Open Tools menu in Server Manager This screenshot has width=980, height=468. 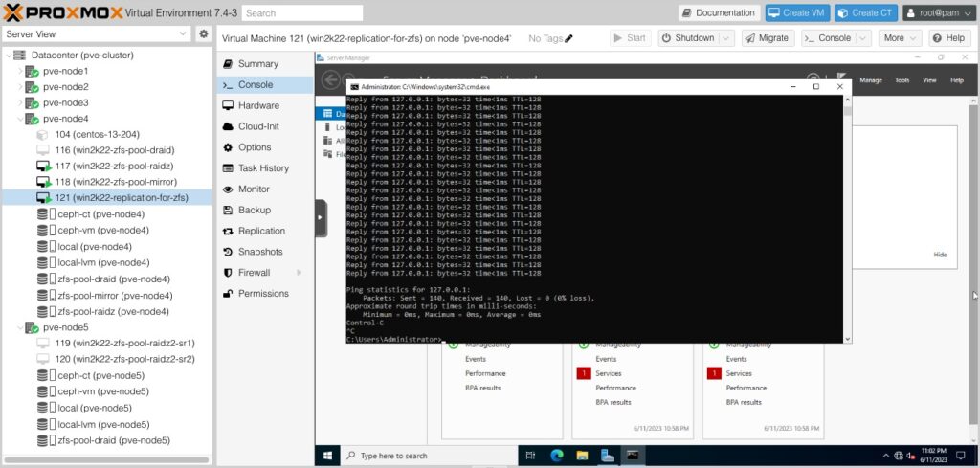[x=902, y=80]
